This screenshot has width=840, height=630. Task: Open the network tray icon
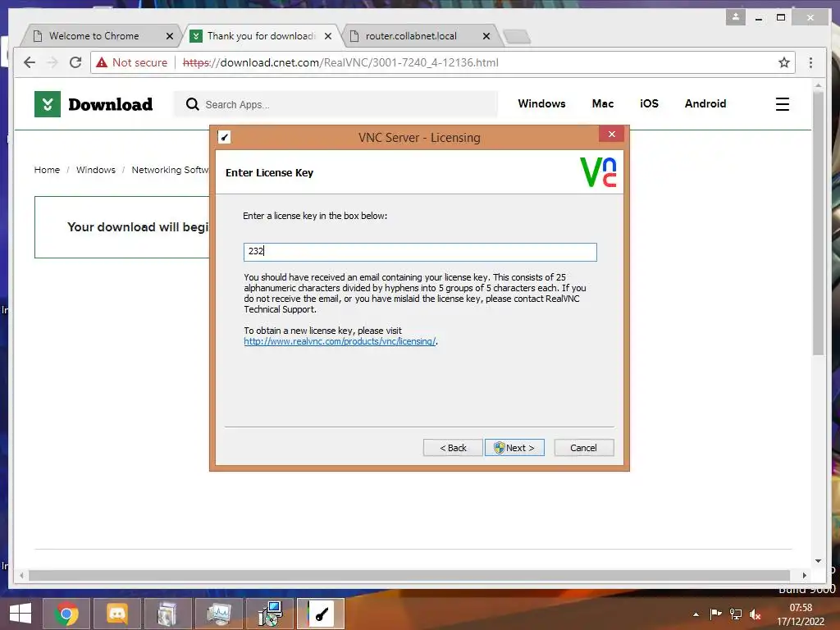[736, 614]
